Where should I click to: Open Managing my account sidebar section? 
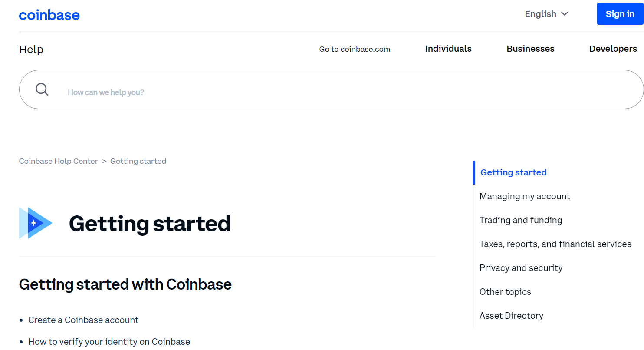[525, 196]
